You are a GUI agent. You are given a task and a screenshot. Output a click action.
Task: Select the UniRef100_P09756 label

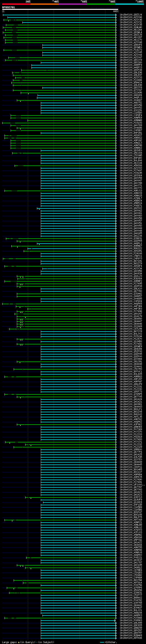[131, 585]
